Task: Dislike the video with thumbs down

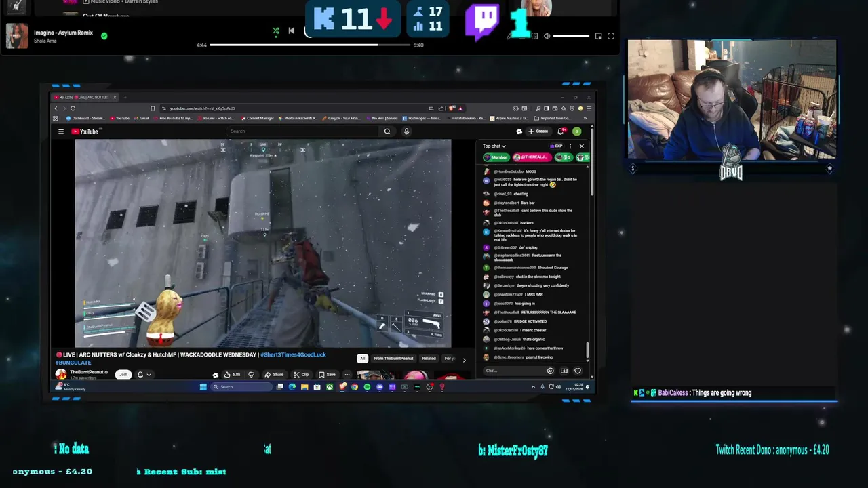Action: 251,375
